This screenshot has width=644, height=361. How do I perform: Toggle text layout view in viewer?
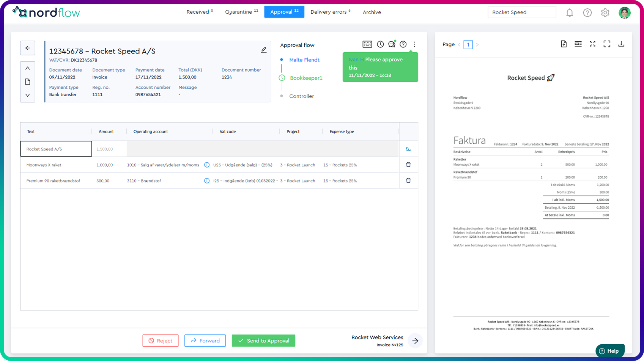[x=578, y=44]
